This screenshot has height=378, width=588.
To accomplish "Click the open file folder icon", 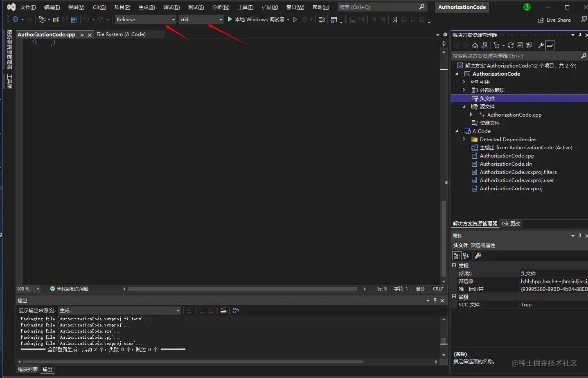I will click(56, 19).
